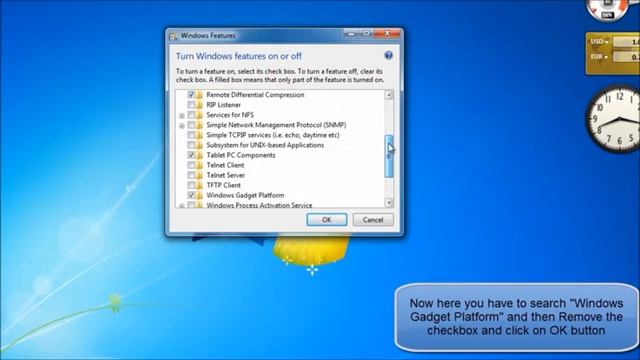Open the EUR currency dropdown in gadget
Viewport: 640px width, 360px height.
coord(599,57)
